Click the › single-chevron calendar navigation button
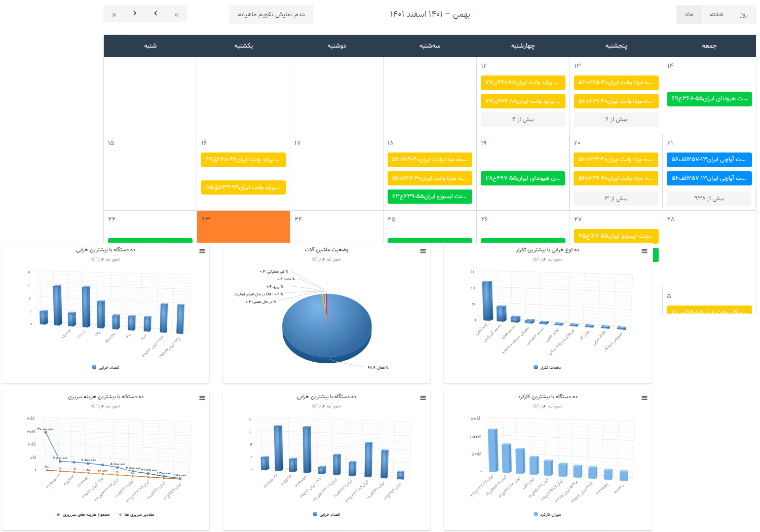 click(x=135, y=14)
